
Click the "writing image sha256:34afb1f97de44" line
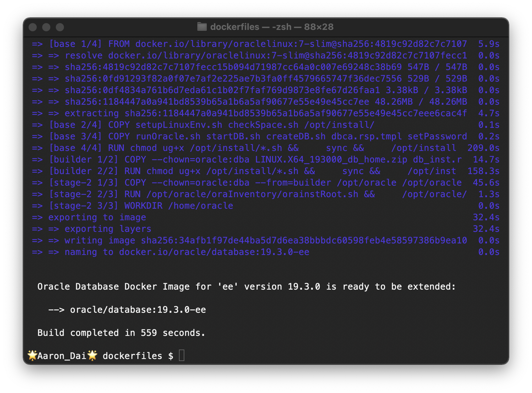pos(266,241)
